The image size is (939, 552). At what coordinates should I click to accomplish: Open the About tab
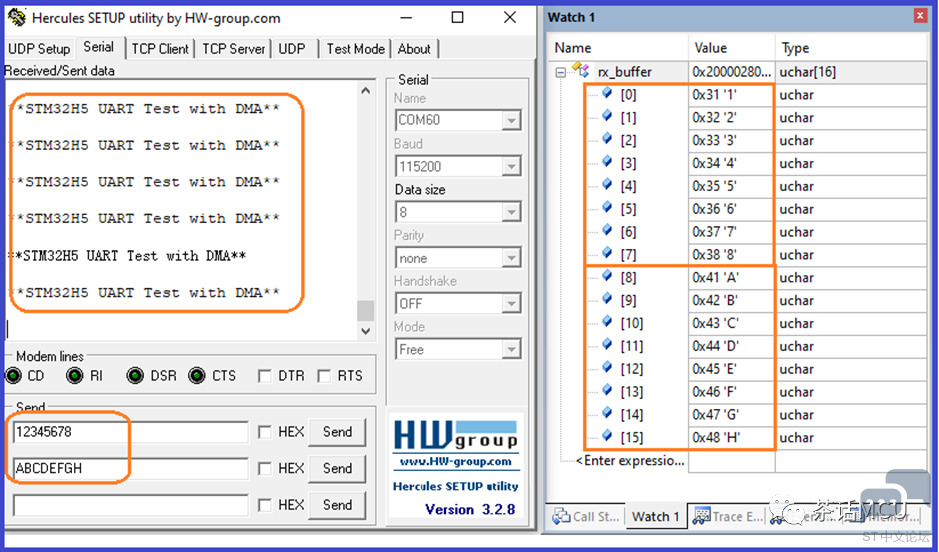(414, 49)
